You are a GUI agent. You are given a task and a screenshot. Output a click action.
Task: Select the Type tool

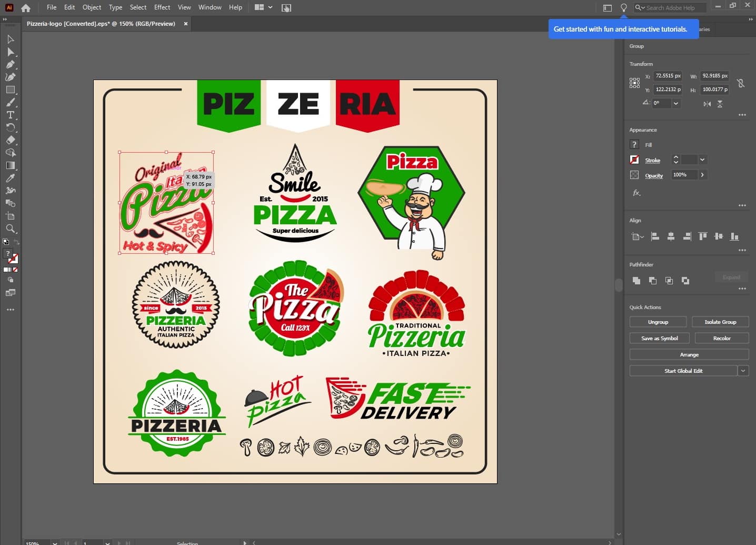pos(11,115)
